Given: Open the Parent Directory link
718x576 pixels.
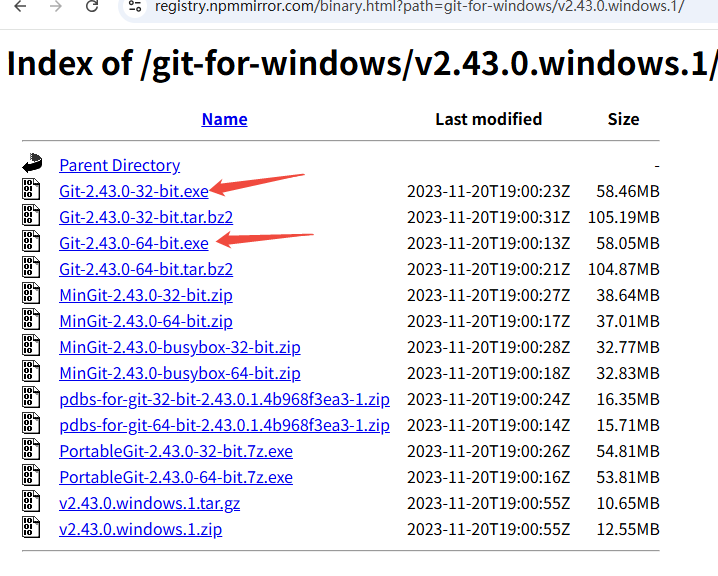Looking at the screenshot, I should tap(120, 165).
